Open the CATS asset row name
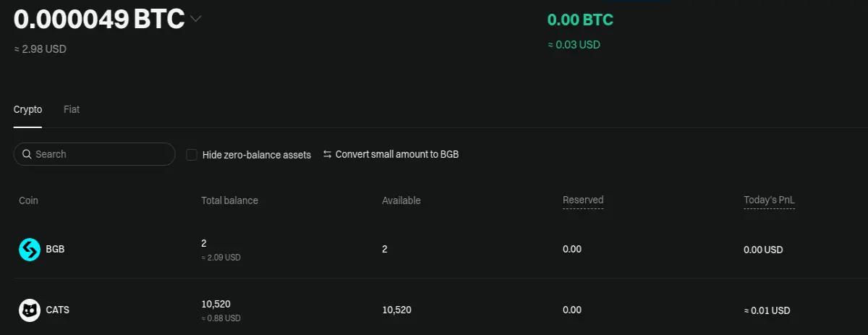The height and width of the screenshot is (335, 868). pos(58,310)
